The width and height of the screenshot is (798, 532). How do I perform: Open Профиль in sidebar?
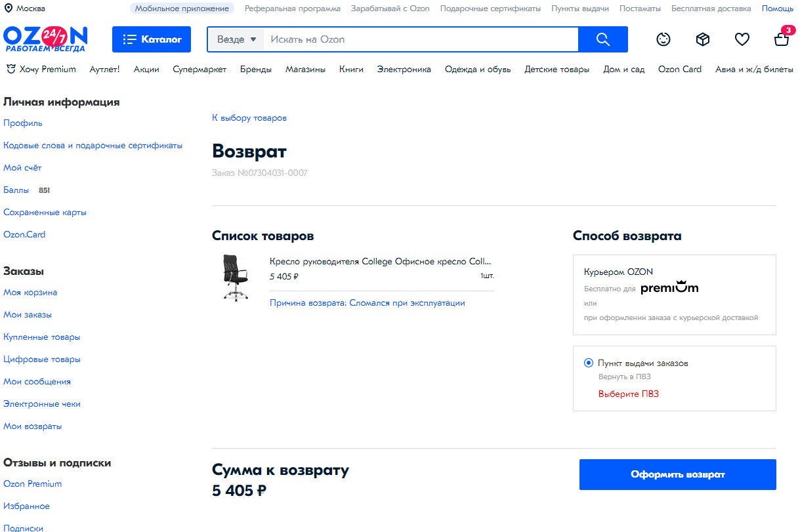23,123
